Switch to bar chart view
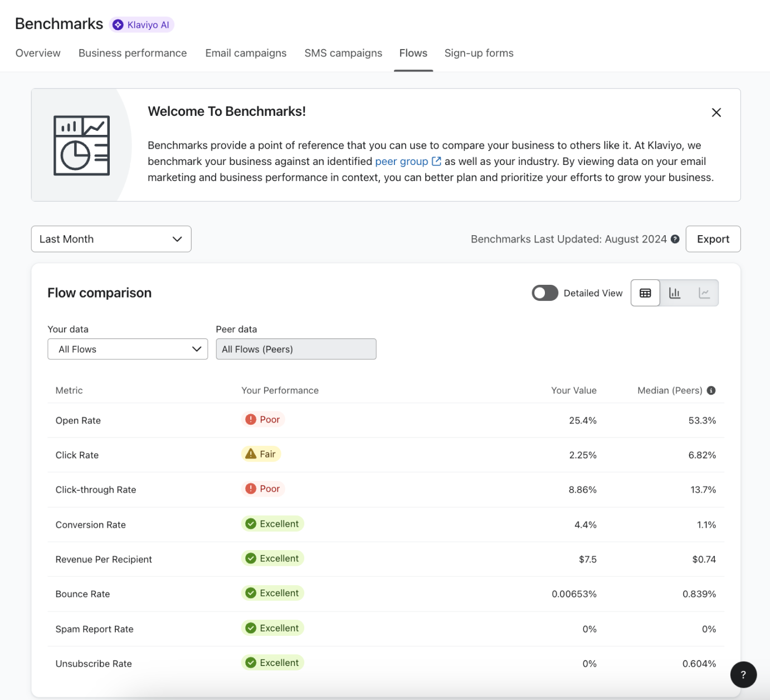This screenshot has height=700, width=770. [674, 293]
